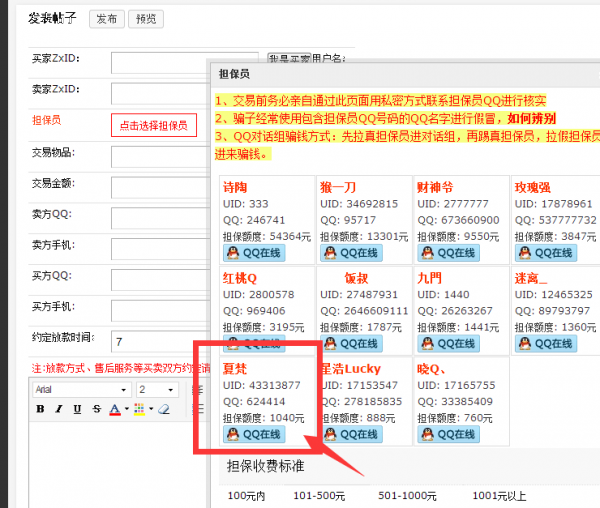This screenshot has height=508, width=600.
Task: Click the 点击选择担保员 button
Action: click(x=154, y=125)
